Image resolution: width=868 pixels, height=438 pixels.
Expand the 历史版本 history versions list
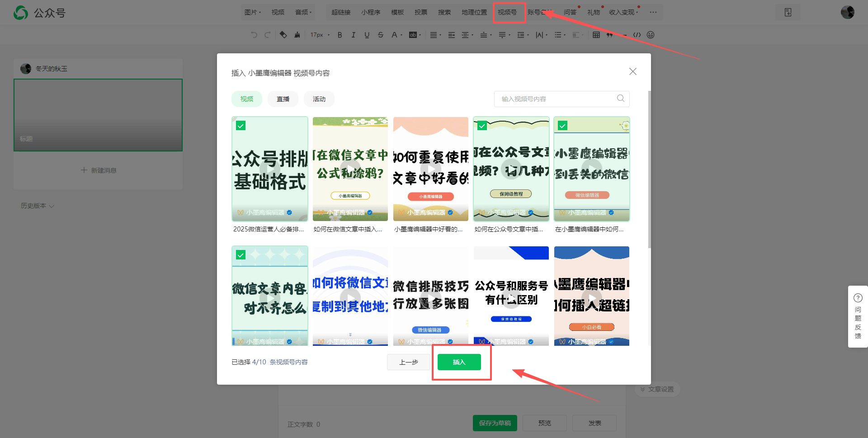pos(37,206)
